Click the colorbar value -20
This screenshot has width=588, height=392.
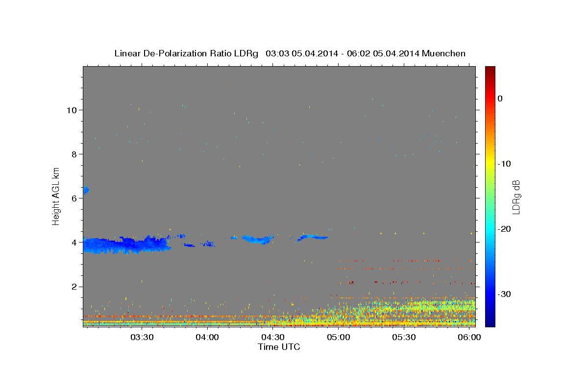coord(504,229)
